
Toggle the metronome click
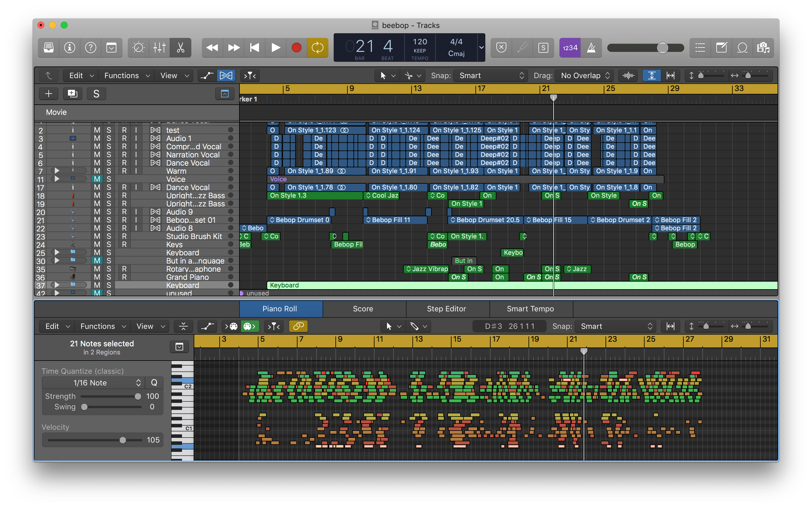(591, 48)
